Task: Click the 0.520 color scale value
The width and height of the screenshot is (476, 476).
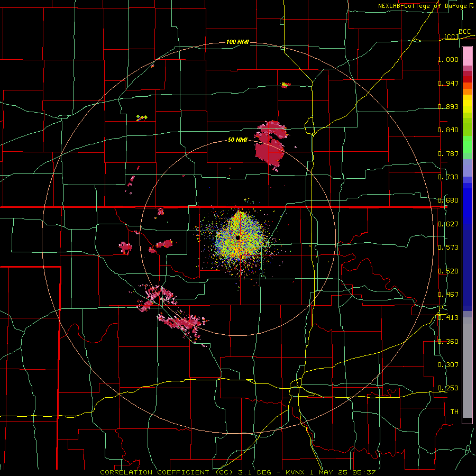Action: click(x=448, y=271)
